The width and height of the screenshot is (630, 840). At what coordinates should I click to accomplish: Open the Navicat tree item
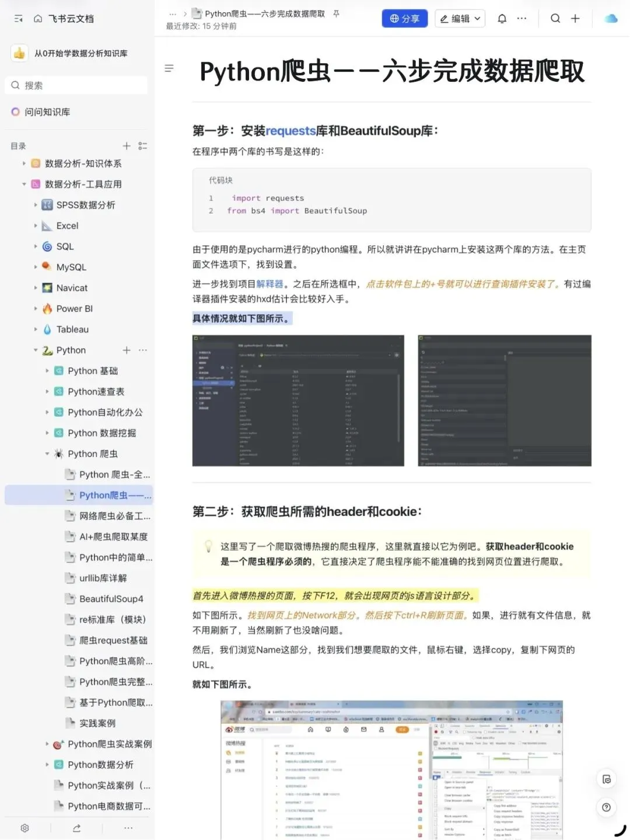pos(72,288)
